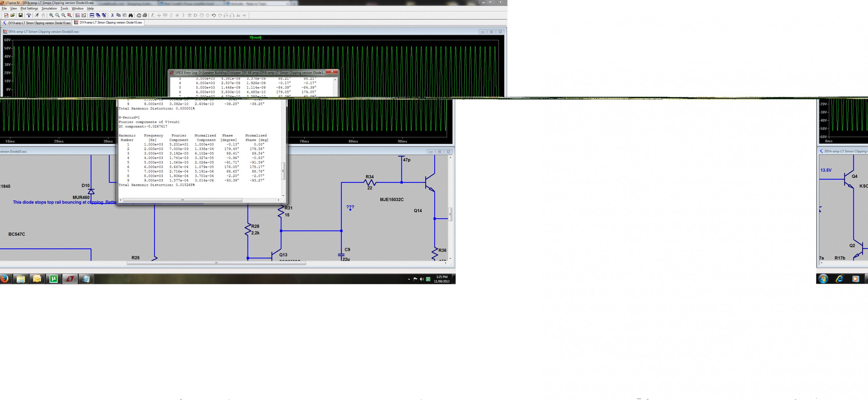Click the Run simulation running-man icon

pyautogui.click(x=37, y=15)
